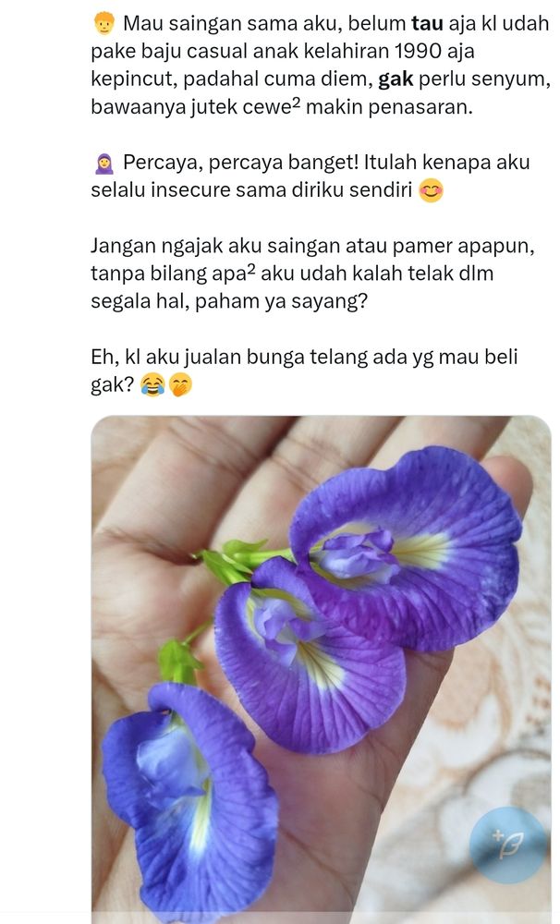Click the line starting 'Jangan ngajak aku saingan'
This screenshot has width=560, height=924.
coord(312,246)
